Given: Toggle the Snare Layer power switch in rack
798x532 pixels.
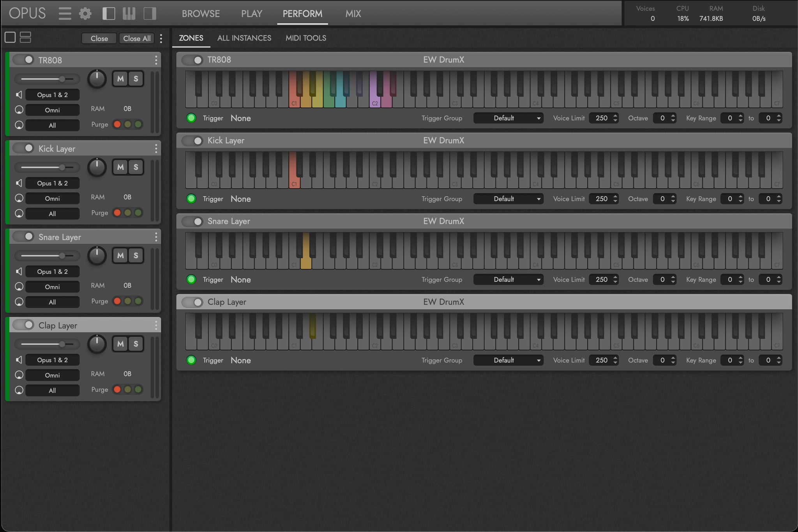Looking at the screenshot, I should pos(23,237).
